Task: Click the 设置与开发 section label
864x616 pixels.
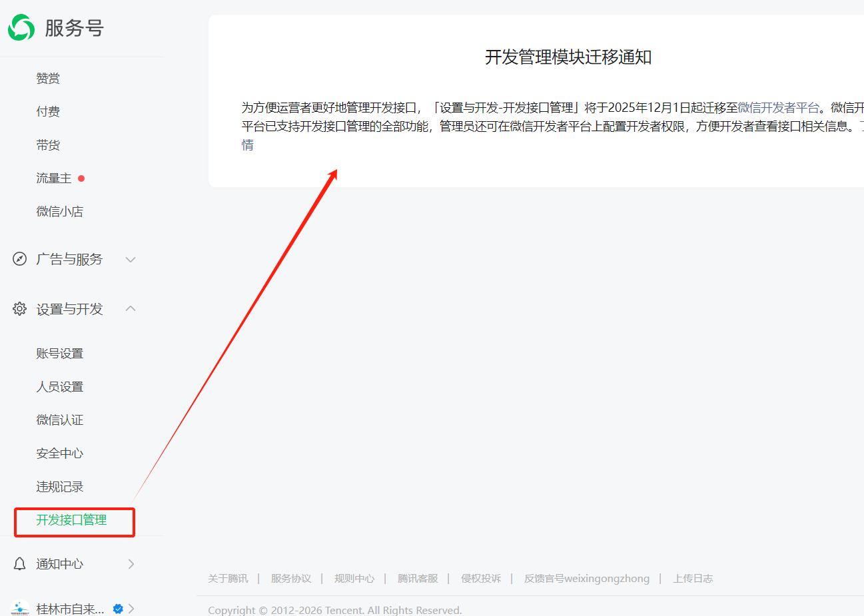Action: tap(69, 309)
